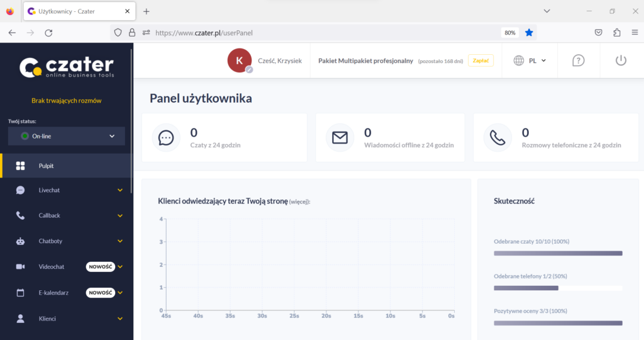Image resolution: width=644 pixels, height=340 pixels.
Task: Click the Pozytywne oceny progress bar
Action: [x=558, y=323]
